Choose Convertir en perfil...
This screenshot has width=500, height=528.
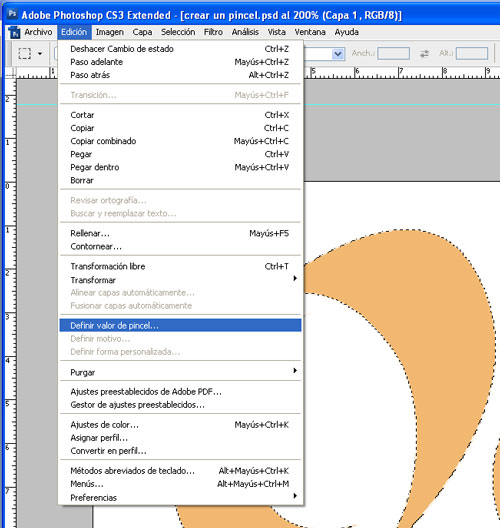pos(180,451)
